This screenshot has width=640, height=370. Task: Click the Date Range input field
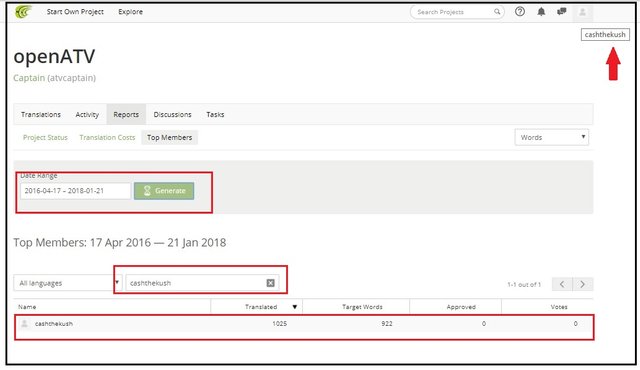(76, 191)
